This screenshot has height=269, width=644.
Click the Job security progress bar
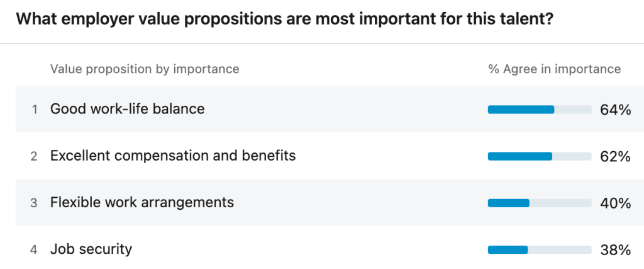click(x=540, y=249)
